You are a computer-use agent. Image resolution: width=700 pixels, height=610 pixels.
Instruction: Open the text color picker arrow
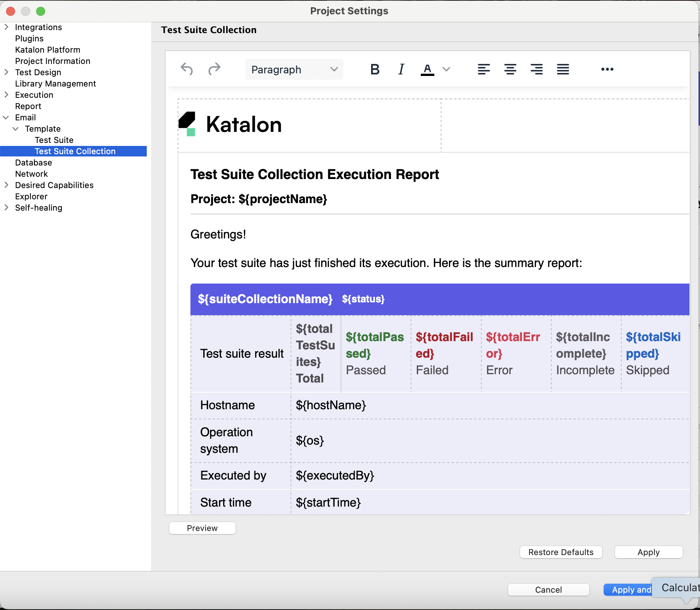[x=446, y=69]
